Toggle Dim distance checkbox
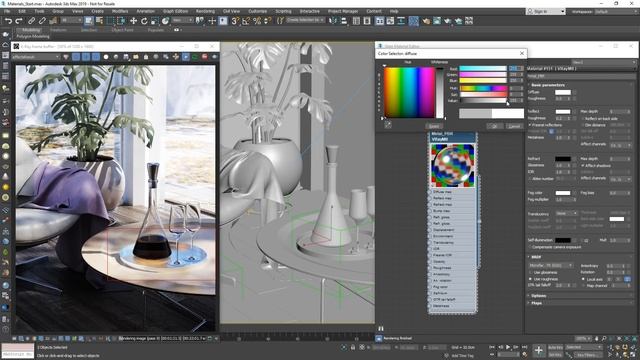 click(583, 125)
